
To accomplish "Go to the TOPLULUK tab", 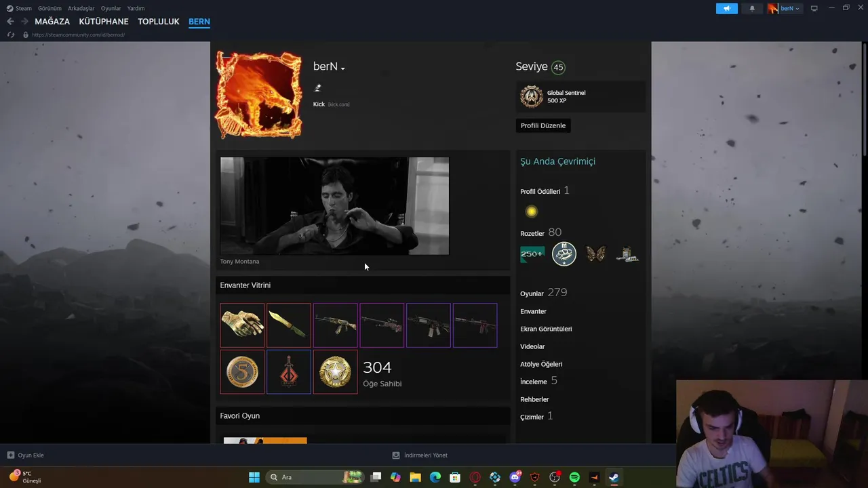I will point(159,22).
